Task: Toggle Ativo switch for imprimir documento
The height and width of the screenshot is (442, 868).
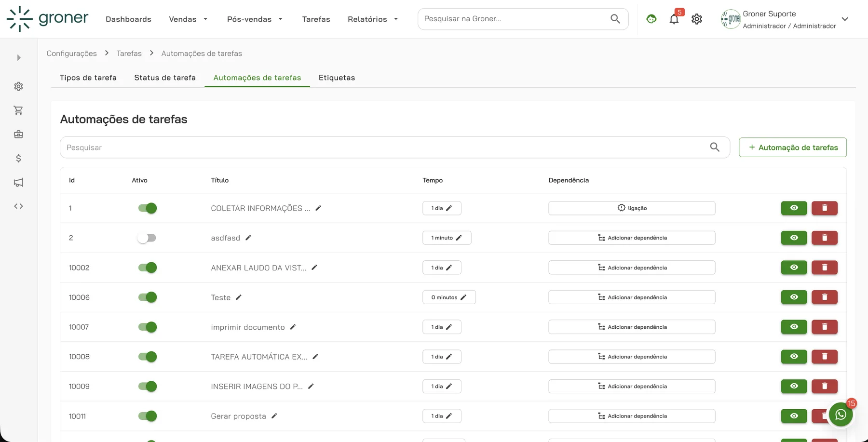Action: click(x=148, y=327)
